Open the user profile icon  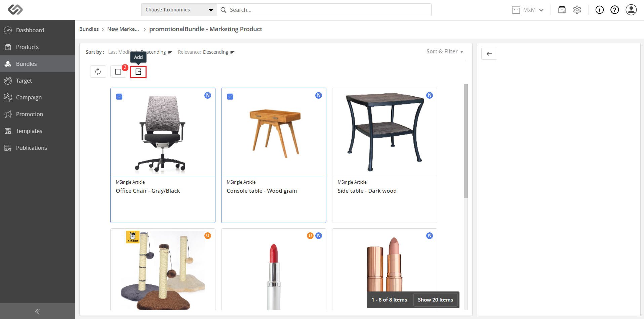pyautogui.click(x=631, y=10)
